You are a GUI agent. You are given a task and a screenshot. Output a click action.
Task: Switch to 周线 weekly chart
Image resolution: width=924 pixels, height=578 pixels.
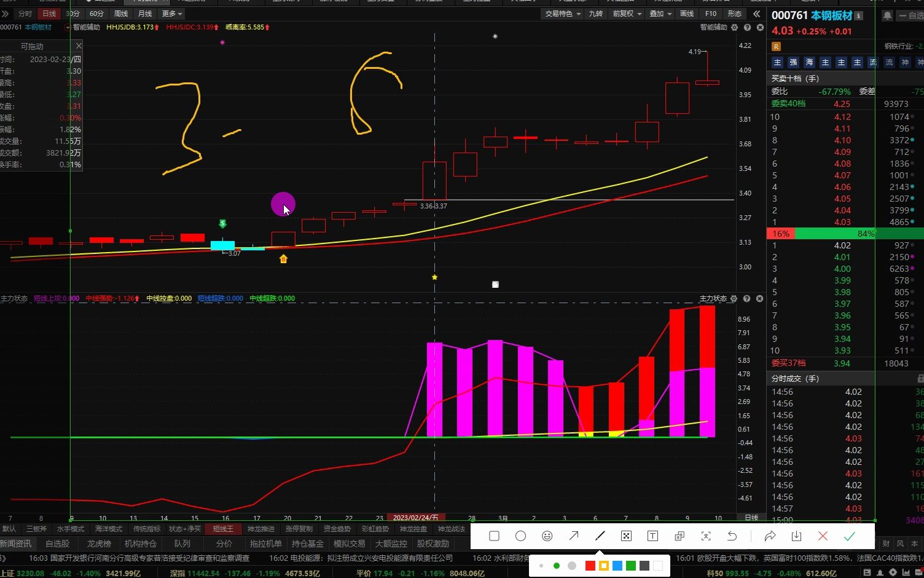121,14
